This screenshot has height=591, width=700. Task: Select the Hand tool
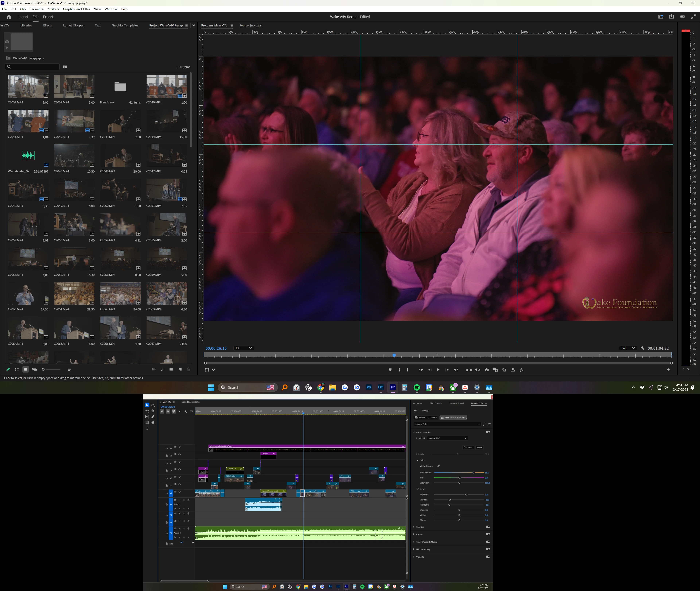(153, 422)
